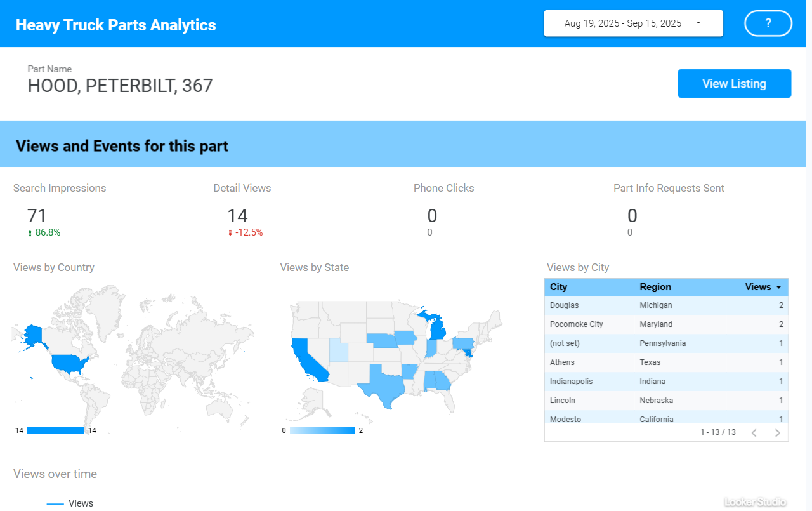Click Alaska on the world map
Viewport: 812px width, 511px height.
click(x=32, y=335)
